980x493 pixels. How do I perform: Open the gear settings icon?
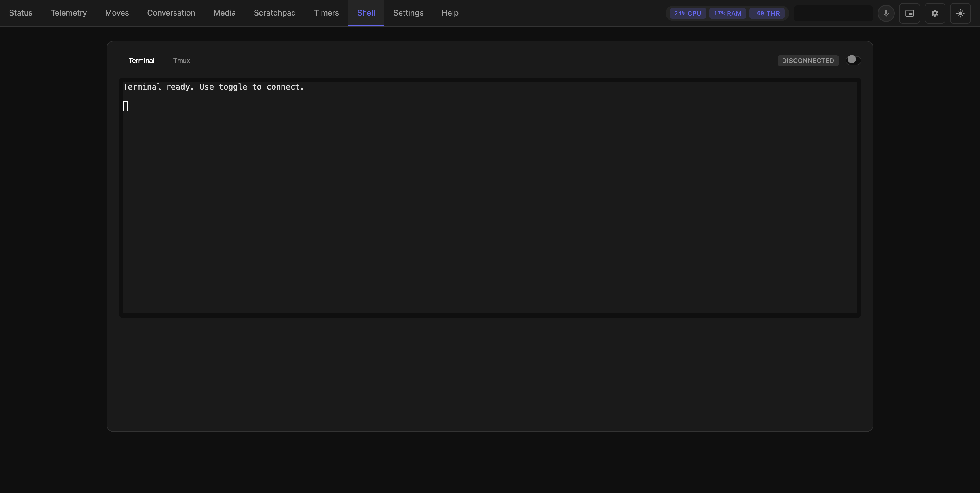pos(935,13)
